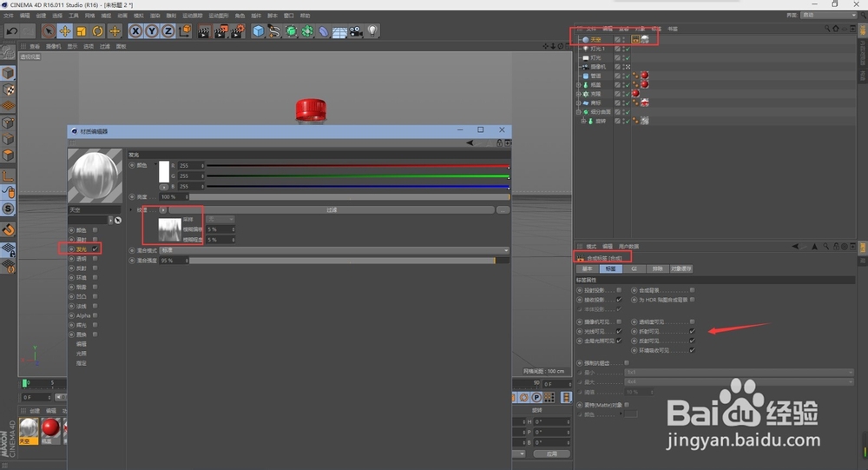Activate the Move tool
This screenshot has width=868, height=470.
point(65,31)
